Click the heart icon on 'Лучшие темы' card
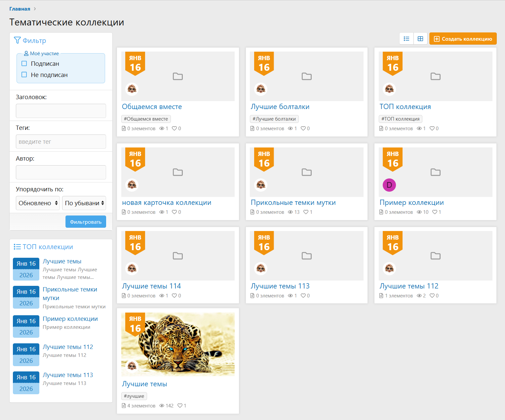This screenshot has width=505, height=420. pos(180,405)
